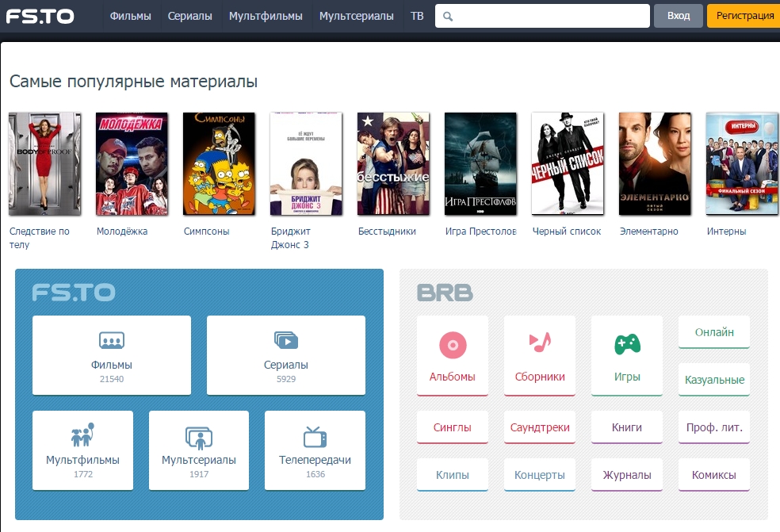Viewport: 780px width, 532px height.
Task: Open the Саундтреки category
Action: pyautogui.click(x=540, y=427)
